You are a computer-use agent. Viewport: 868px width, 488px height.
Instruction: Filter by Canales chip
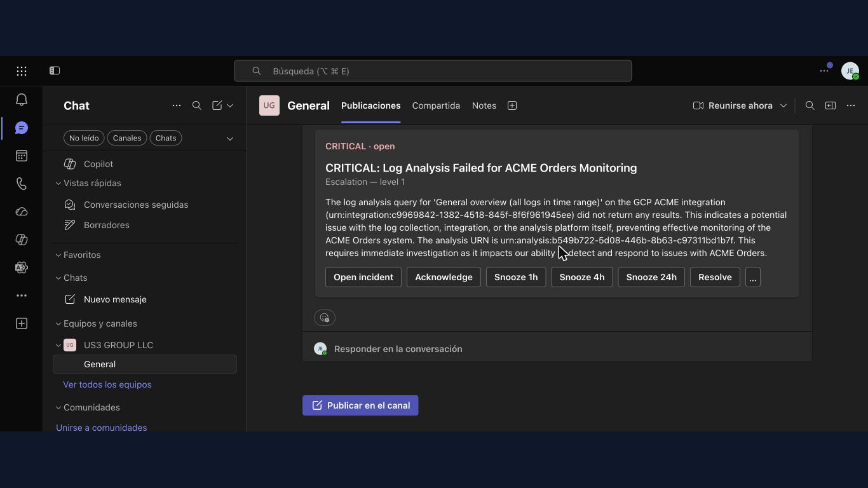coord(127,138)
